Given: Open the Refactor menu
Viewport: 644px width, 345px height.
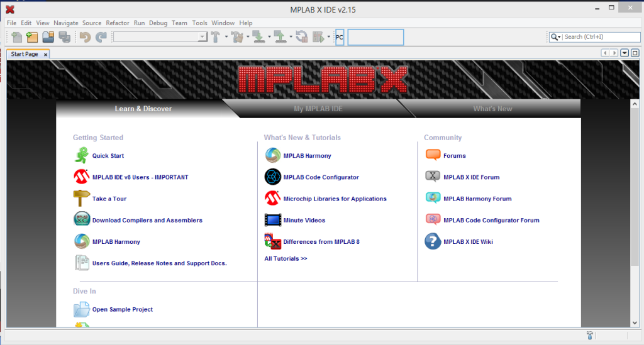Looking at the screenshot, I should (x=118, y=23).
